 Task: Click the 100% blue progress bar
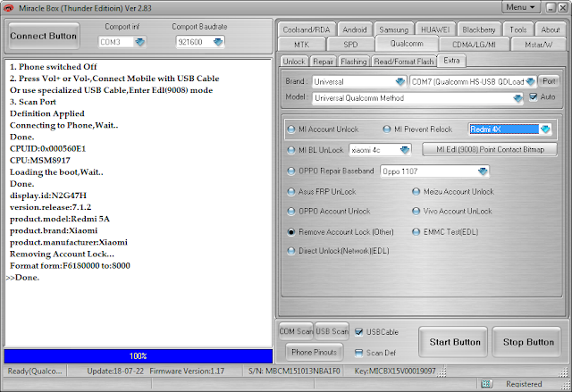click(139, 356)
